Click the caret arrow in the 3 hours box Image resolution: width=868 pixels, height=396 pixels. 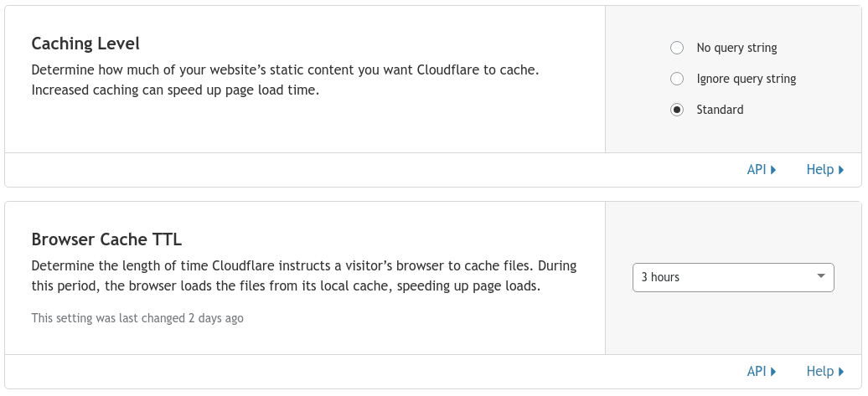click(821, 276)
